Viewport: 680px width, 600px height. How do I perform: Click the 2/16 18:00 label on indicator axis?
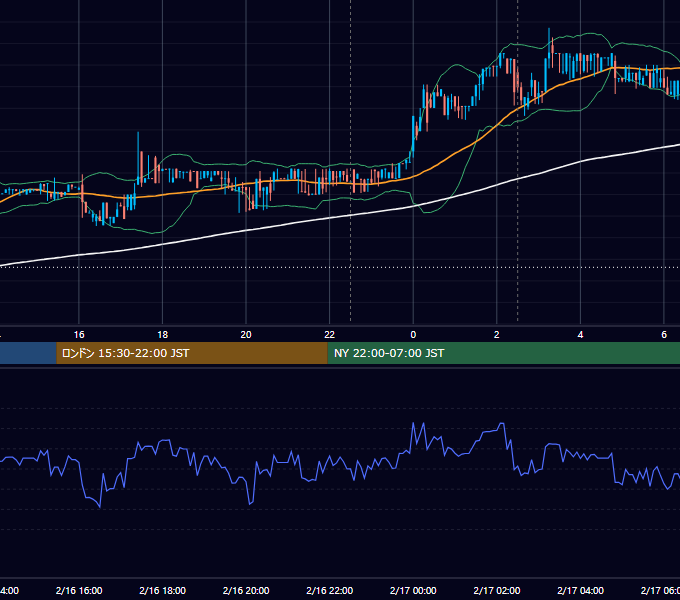point(163,590)
